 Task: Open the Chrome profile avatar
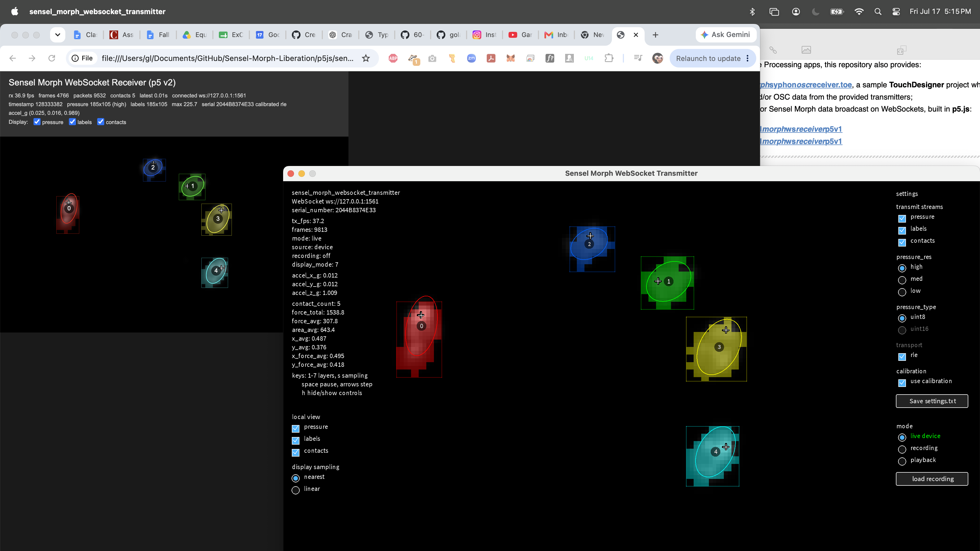(658, 58)
